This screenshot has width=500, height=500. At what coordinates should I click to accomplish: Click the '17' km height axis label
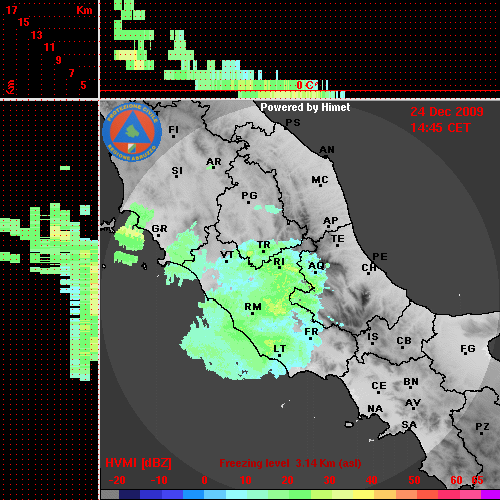[x=11, y=10]
